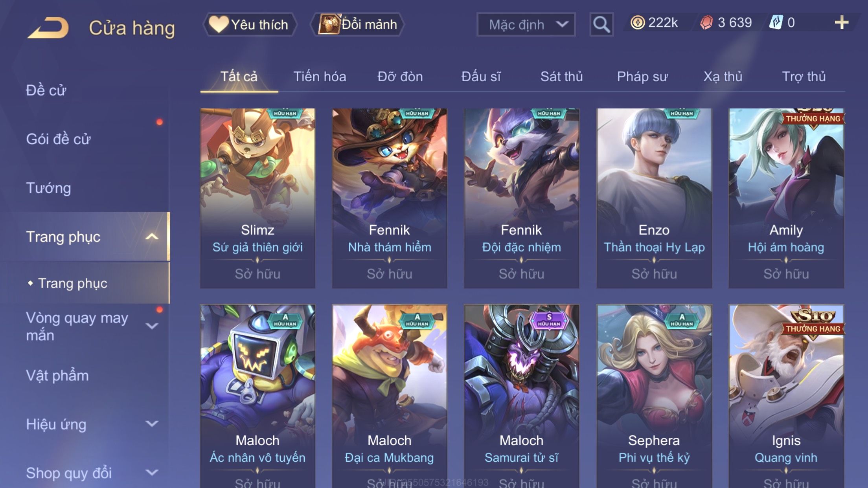Screen dimensions: 868x488
Task: Open Yêu thích heart favorites
Action: (250, 24)
